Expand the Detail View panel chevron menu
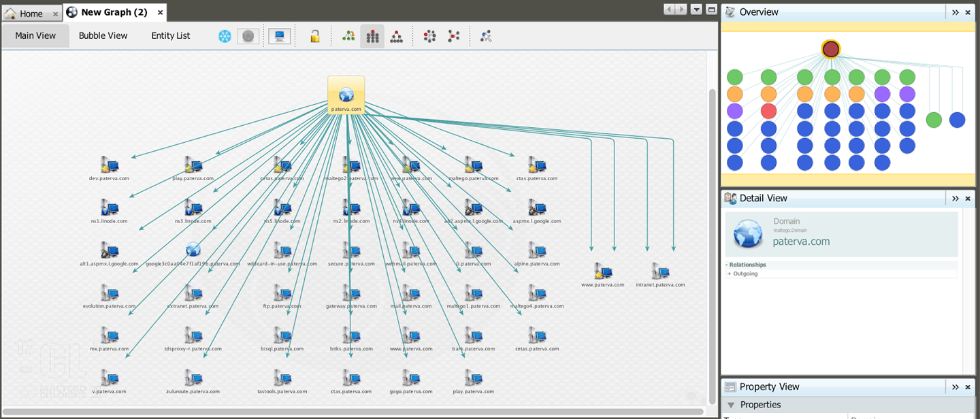980x419 pixels. click(955, 199)
